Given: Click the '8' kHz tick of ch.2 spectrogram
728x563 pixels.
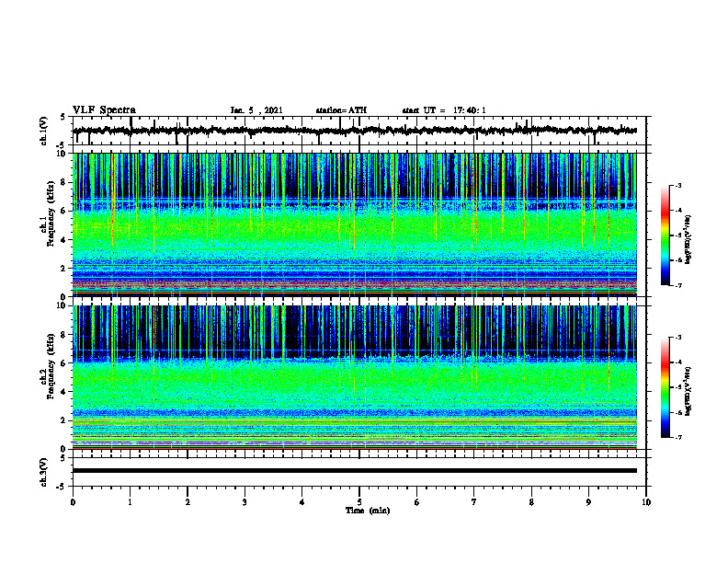Looking at the screenshot, I should coord(65,335).
